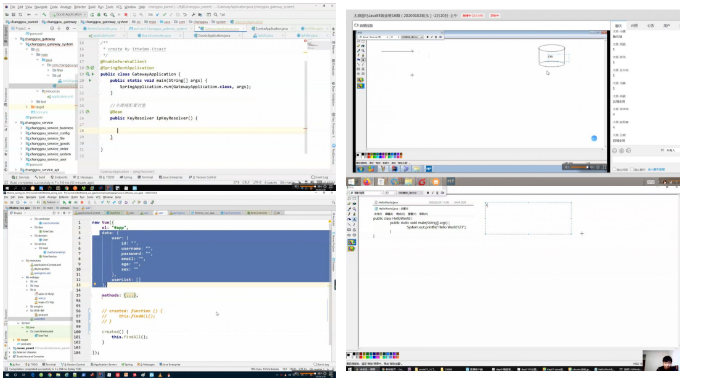Open the Refactor menu in top IDE
Viewport: 705px width, 386px height.
pos(80,7)
